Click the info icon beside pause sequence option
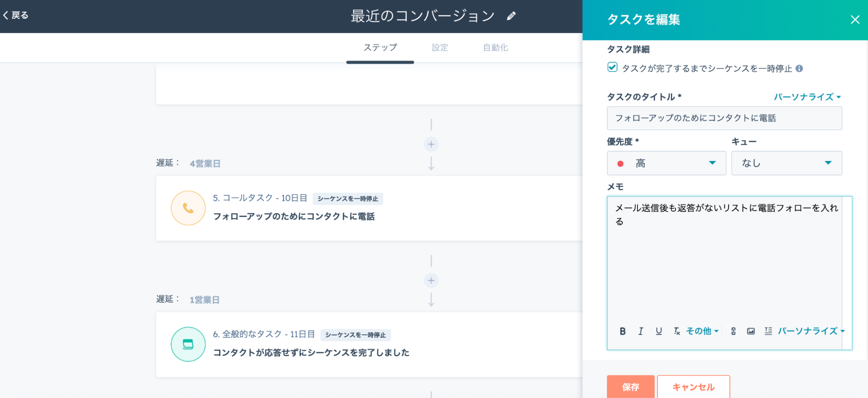868x398 pixels. 799,69
